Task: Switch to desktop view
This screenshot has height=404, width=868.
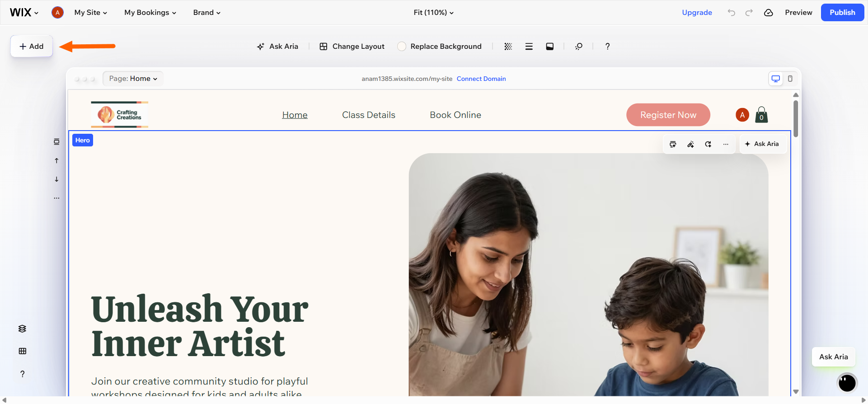Action: [775, 79]
